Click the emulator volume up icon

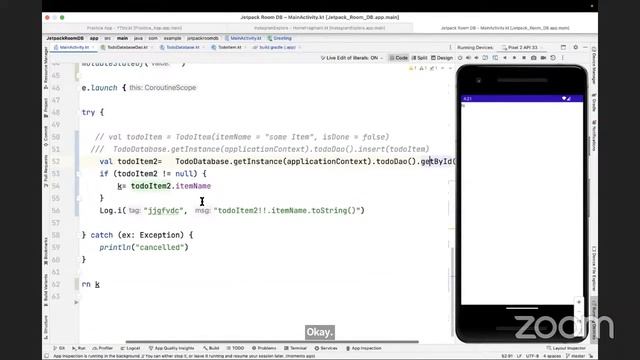tap(469, 58)
